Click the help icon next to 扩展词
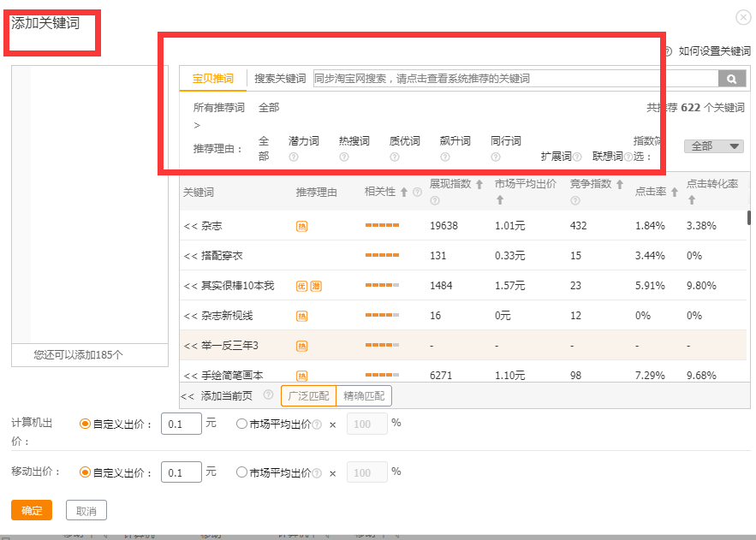Screen dimensions: 756x540 [577, 157]
